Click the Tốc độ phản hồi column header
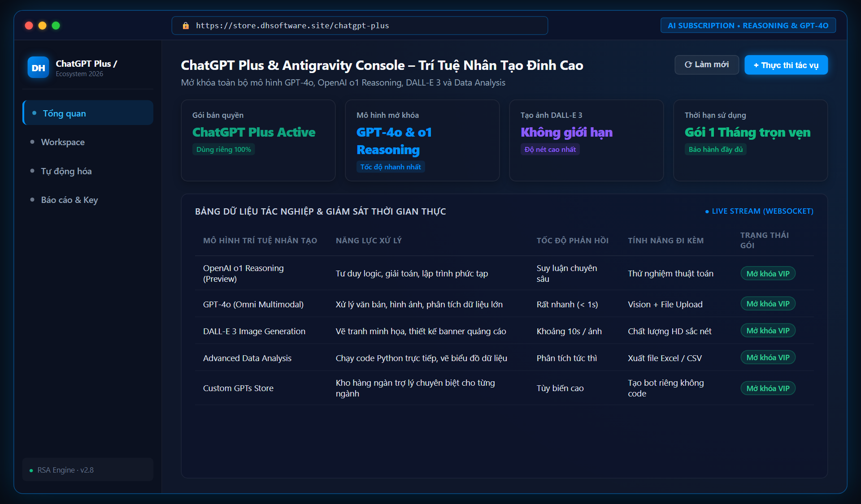The width and height of the screenshot is (861, 504). click(573, 241)
